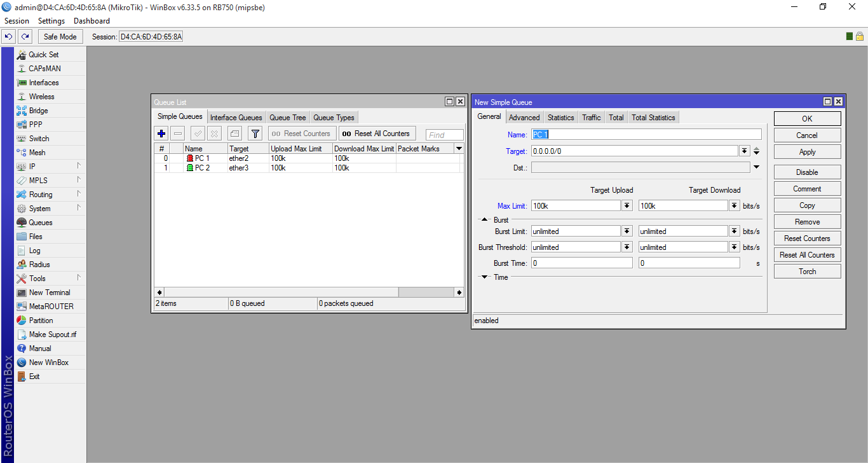The width and height of the screenshot is (868, 463).
Task: Open the Settings menu
Action: point(51,21)
